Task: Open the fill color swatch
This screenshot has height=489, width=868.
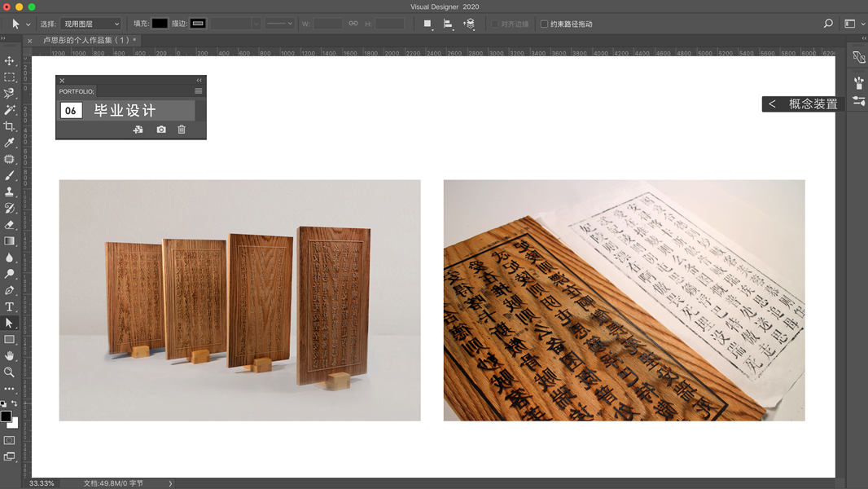Action: [x=160, y=24]
